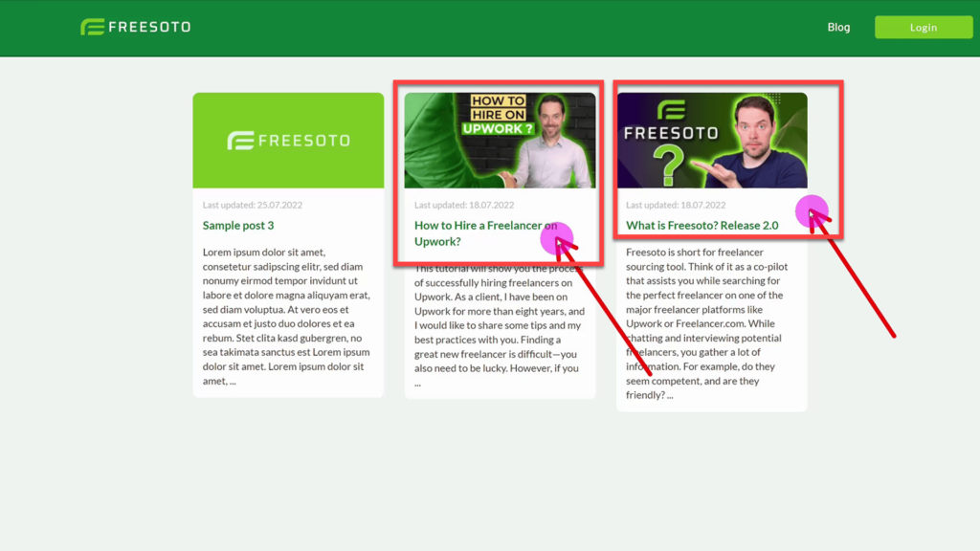980x551 pixels.
Task: Click the Freesoto freelancer sourcing tool excerpt
Action: coord(707,323)
